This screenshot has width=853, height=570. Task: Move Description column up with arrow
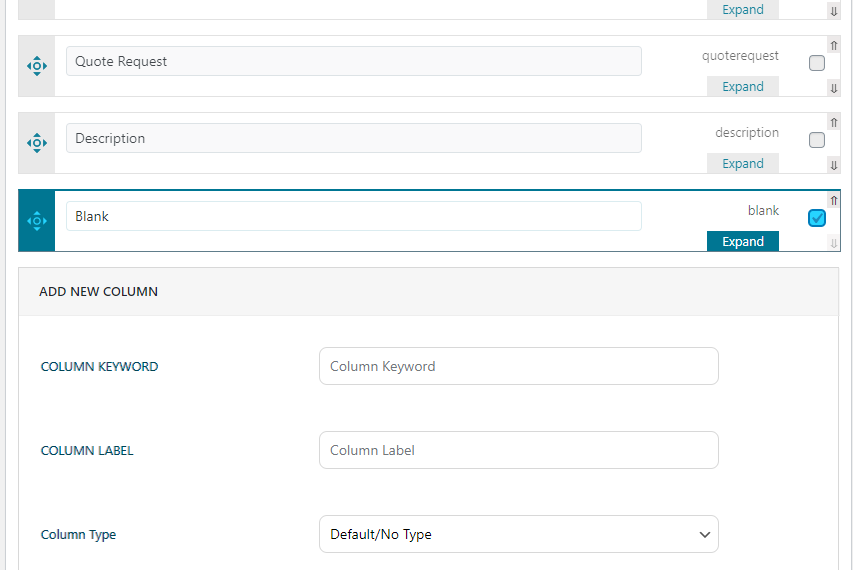834,123
